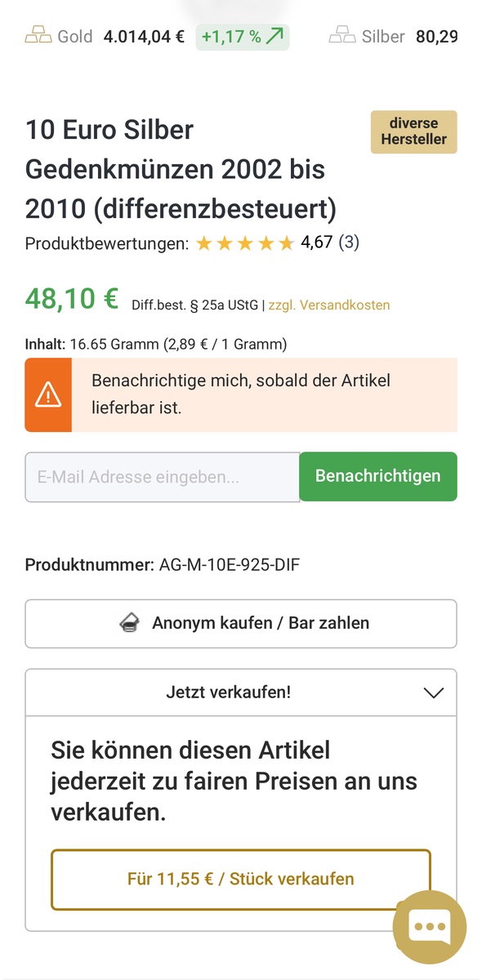The width and height of the screenshot is (482, 980).
Task: Click the Benachrichtigen button
Action: click(378, 476)
